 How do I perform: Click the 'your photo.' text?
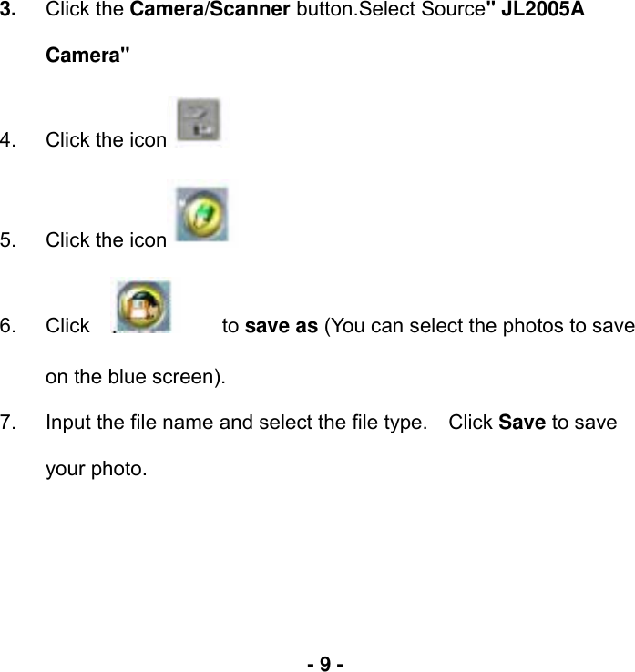tap(97, 469)
